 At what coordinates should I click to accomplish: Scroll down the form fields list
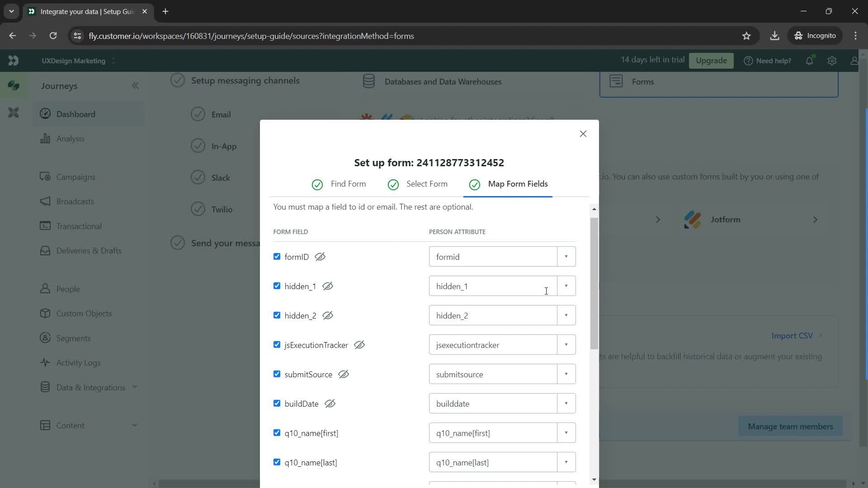tap(593, 479)
